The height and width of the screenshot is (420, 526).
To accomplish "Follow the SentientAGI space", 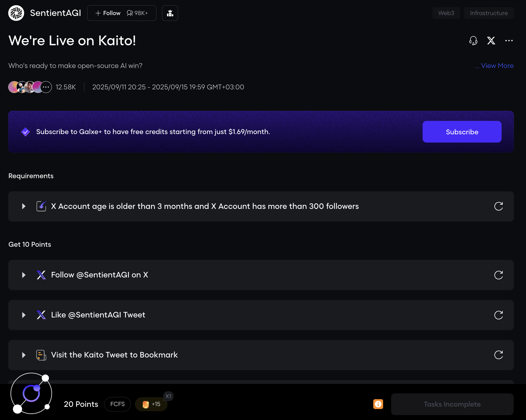I will click(x=108, y=13).
